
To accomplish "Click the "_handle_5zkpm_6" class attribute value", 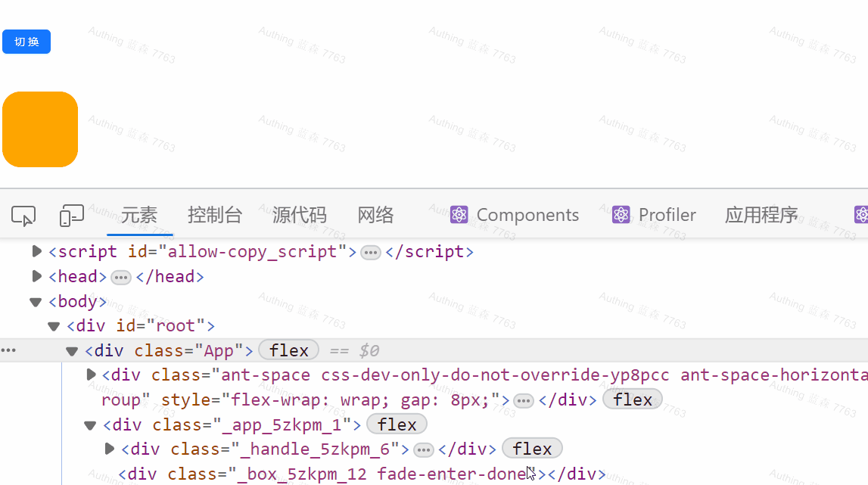I will pos(316,449).
